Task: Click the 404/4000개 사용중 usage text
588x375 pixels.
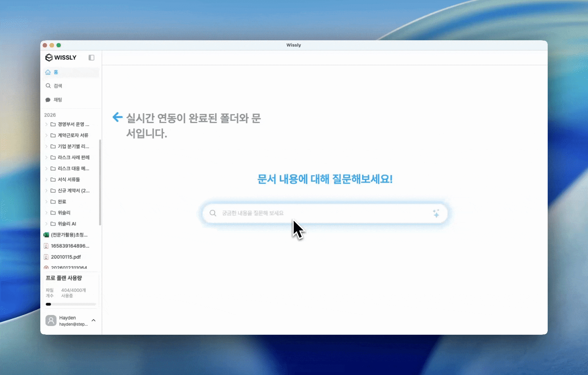Action: click(73, 293)
